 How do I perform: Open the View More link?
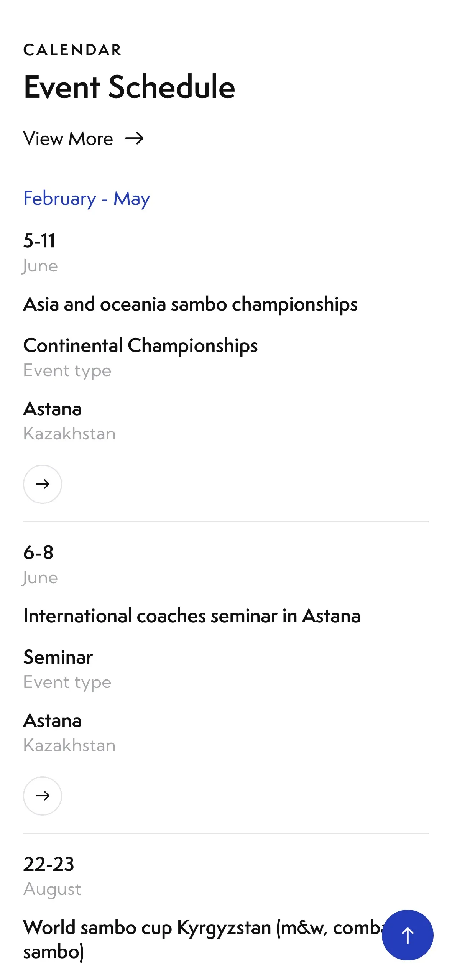(83, 138)
